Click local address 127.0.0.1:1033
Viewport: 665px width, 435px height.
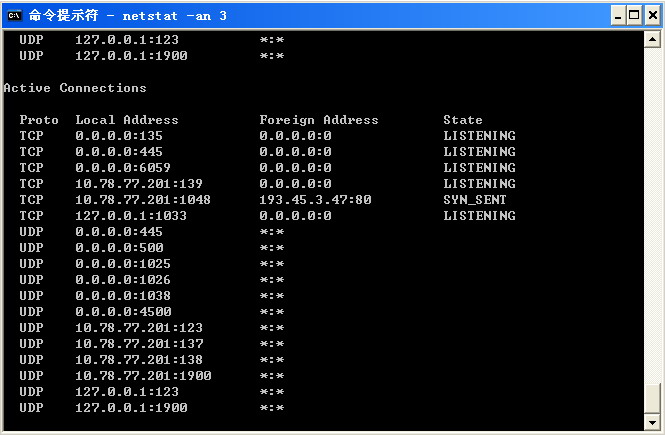point(131,216)
